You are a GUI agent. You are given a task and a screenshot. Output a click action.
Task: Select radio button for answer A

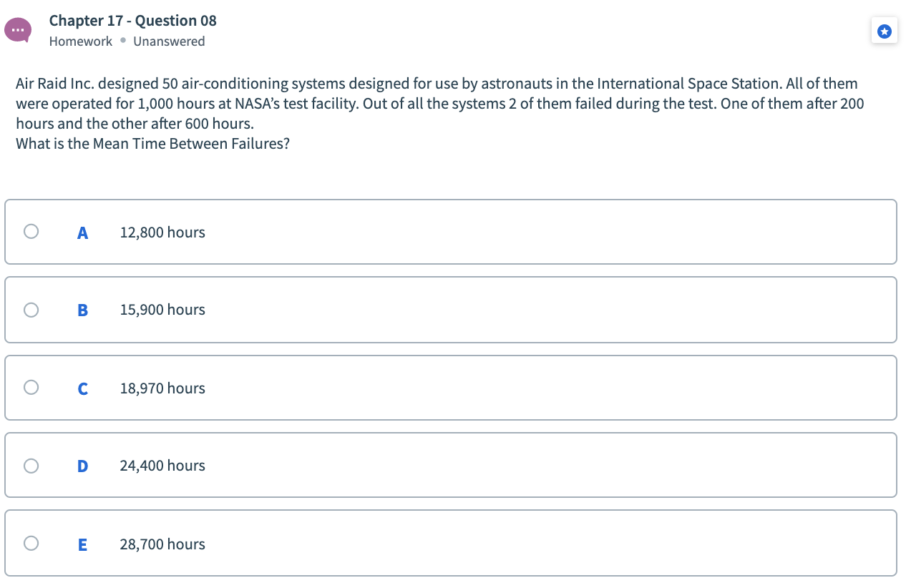(30, 231)
